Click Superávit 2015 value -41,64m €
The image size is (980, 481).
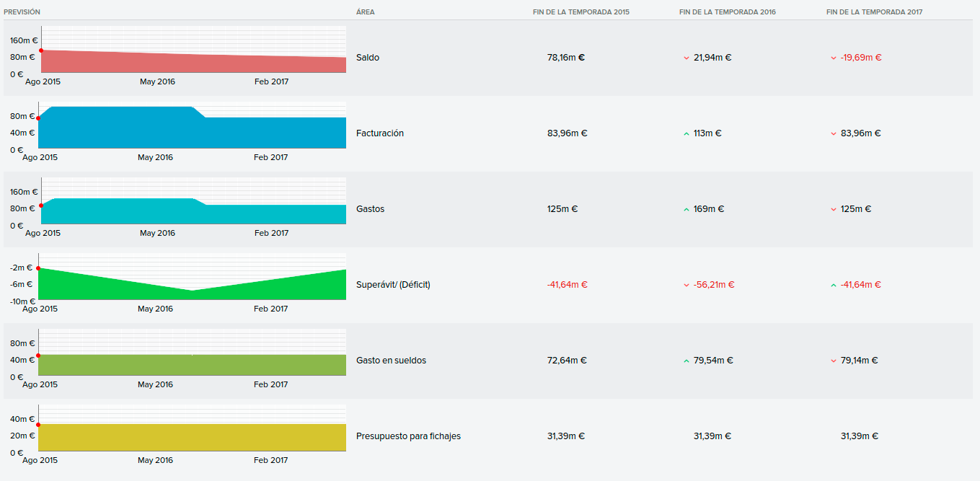tap(568, 285)
